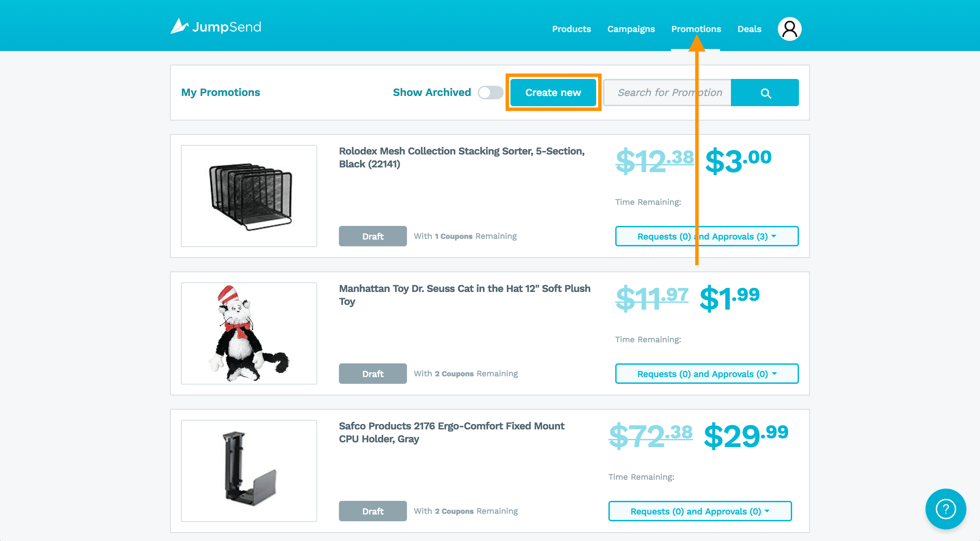The width and height of the screenshot is (980, 541).
Task: Toggle the Show Archived switch
Action: coord(490,93)
